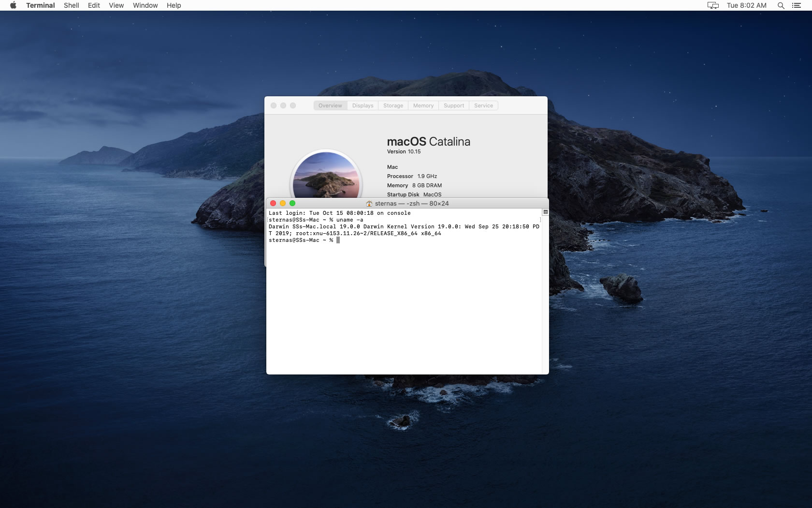This screenshot has height=508, width=812.
Task: Click the menu bar clock Tue 8:02 AM
Action: (746, 5)
